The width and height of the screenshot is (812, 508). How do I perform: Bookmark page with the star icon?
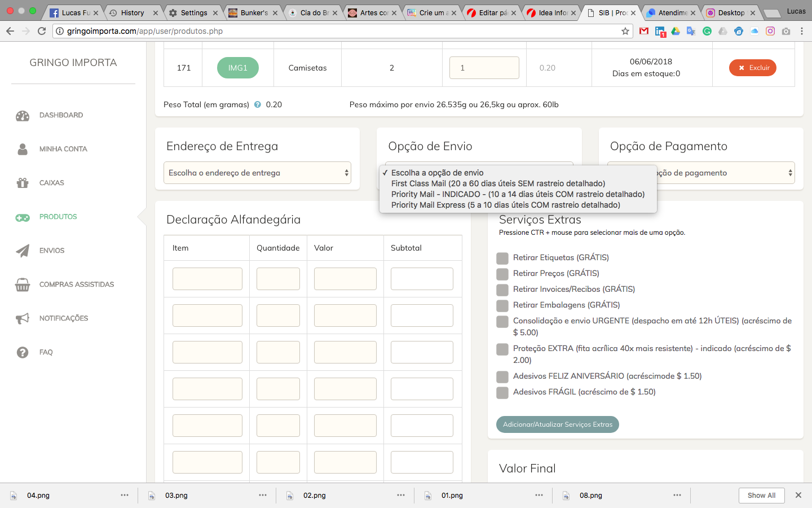tap(625, 31)
